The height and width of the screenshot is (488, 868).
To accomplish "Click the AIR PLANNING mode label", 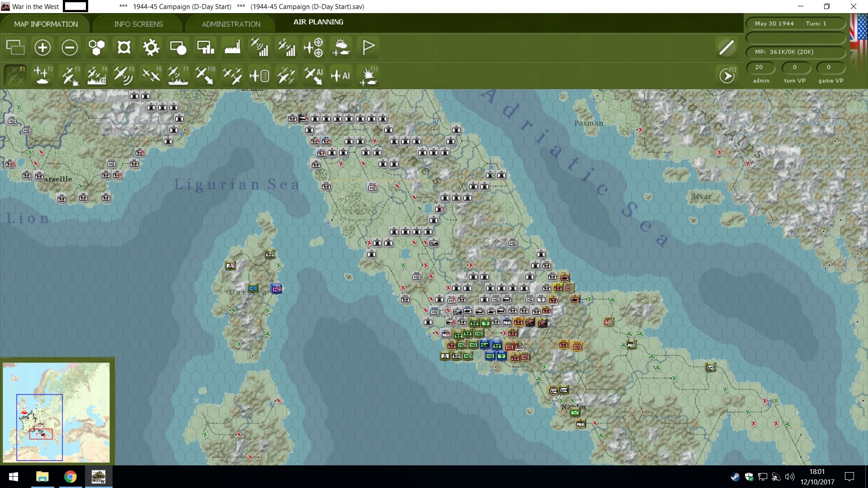I will point(318,22).
